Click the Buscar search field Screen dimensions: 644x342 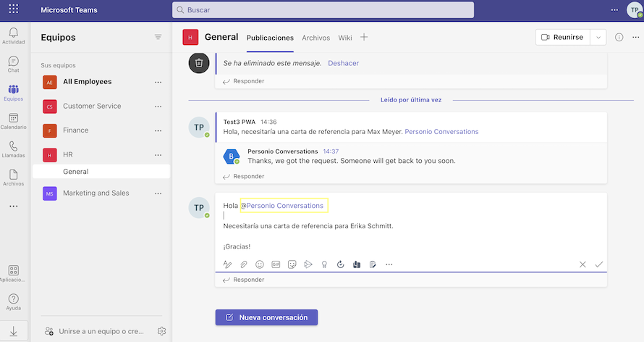click(323, 10)
